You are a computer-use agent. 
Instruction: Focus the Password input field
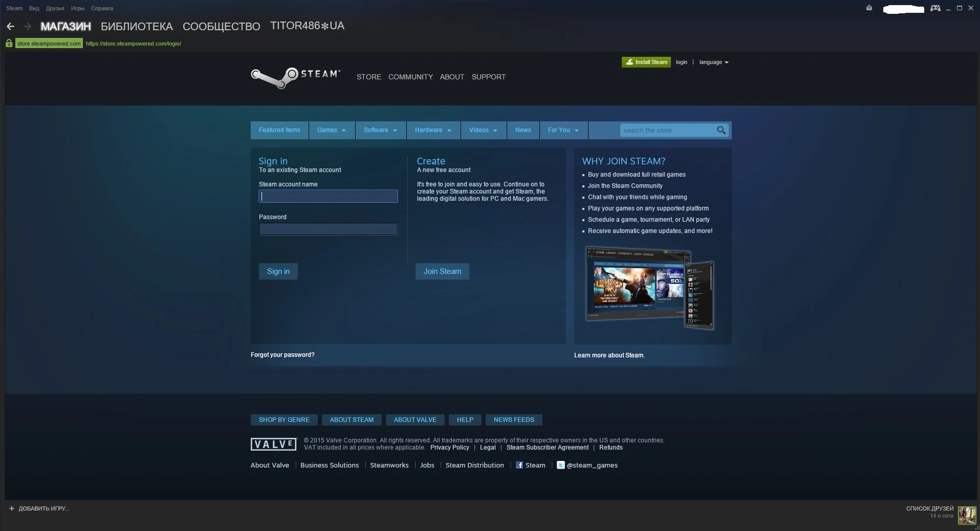328,229
